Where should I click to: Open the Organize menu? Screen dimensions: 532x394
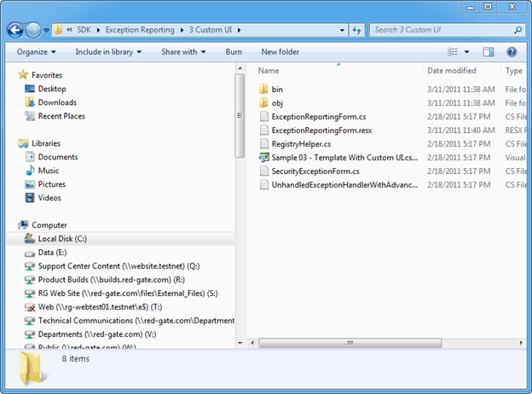coord(37,52)
